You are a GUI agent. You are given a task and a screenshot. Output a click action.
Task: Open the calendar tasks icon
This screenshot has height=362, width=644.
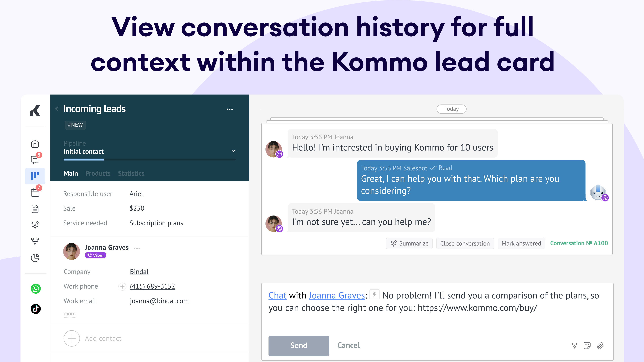[x=35, y=192]
